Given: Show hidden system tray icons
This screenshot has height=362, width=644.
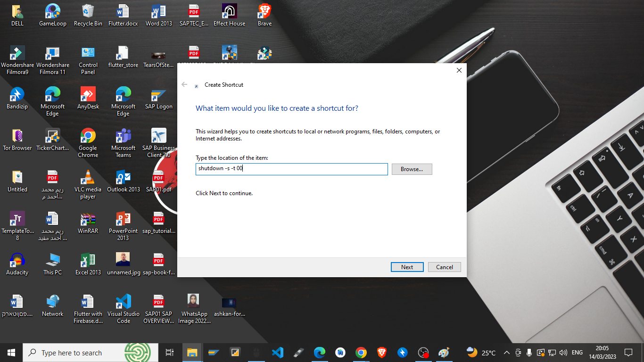Looking at the screenshot, I should (x=507, y=353).
